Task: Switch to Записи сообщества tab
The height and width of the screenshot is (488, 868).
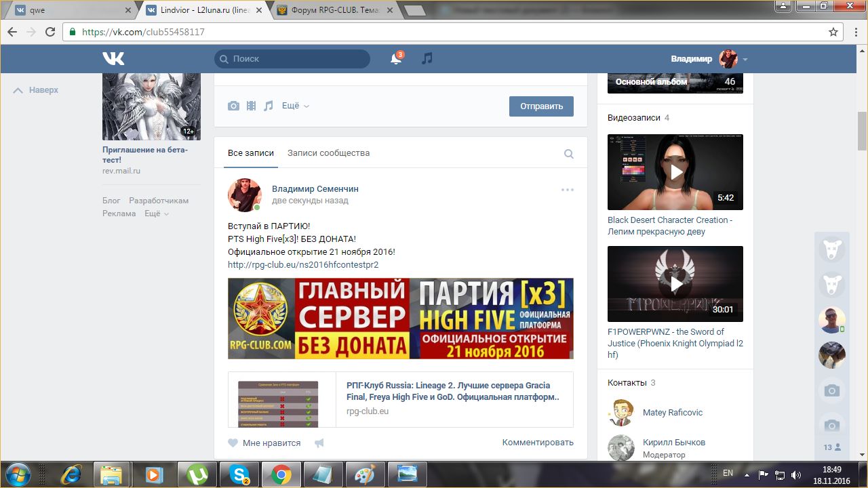Action: (328, 153)
